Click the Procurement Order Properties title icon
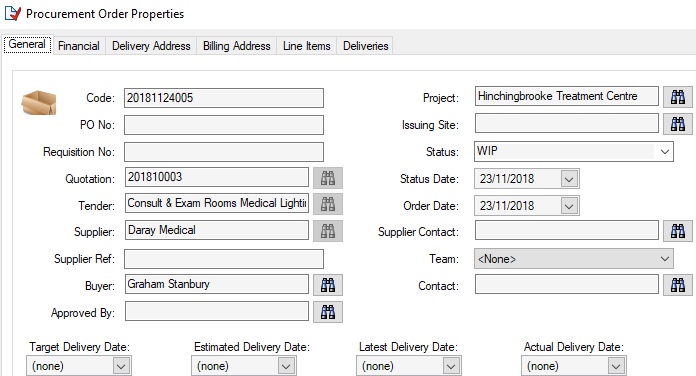Viewport: 696px width, 376px height. click(x=12, y=14)
